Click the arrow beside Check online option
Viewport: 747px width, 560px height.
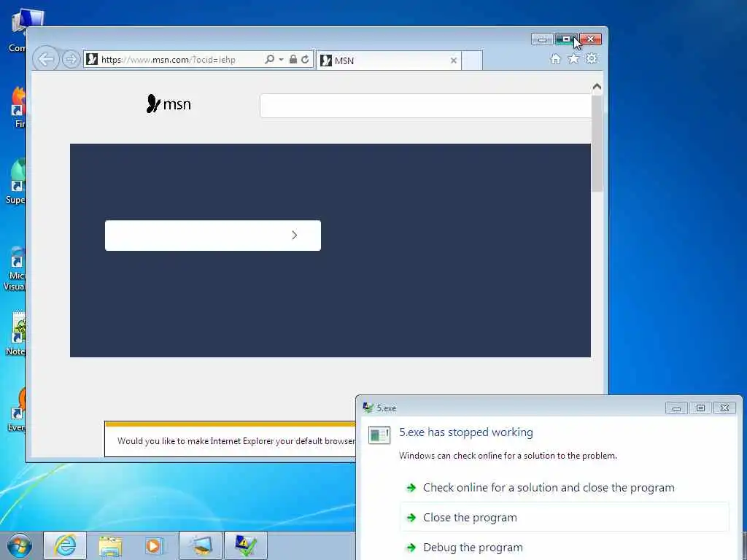tap(411, 488)
